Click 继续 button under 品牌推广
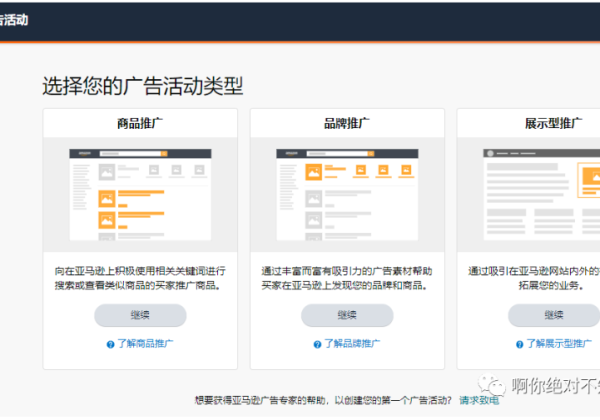 point(347,315)
